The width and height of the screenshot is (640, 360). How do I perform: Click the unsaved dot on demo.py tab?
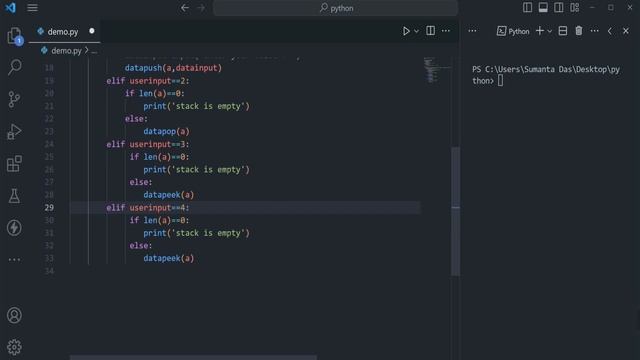pos(92,31)
